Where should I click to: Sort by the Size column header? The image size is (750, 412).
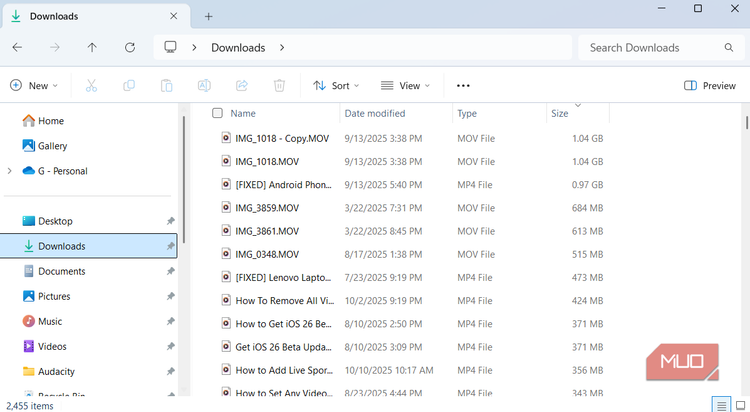pos(560,113)
